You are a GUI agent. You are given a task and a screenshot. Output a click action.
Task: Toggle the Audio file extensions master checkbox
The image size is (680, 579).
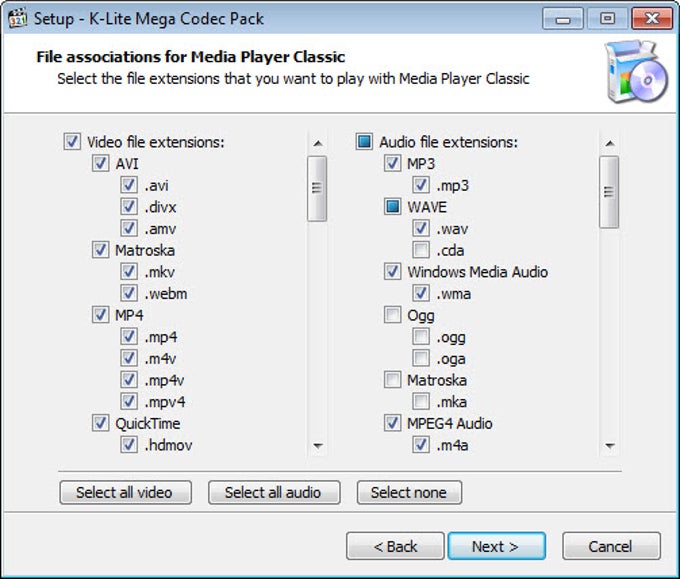pos(364,142)
